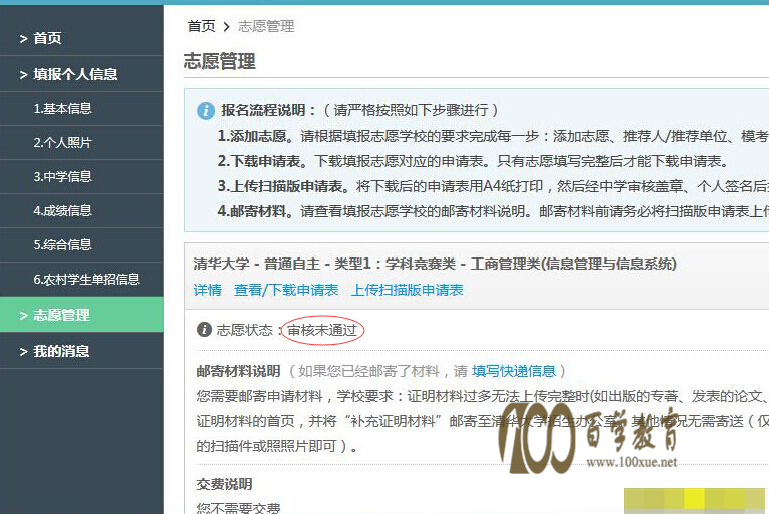
Task: Open 首页 in the sidebar
Action: [47, 38]
